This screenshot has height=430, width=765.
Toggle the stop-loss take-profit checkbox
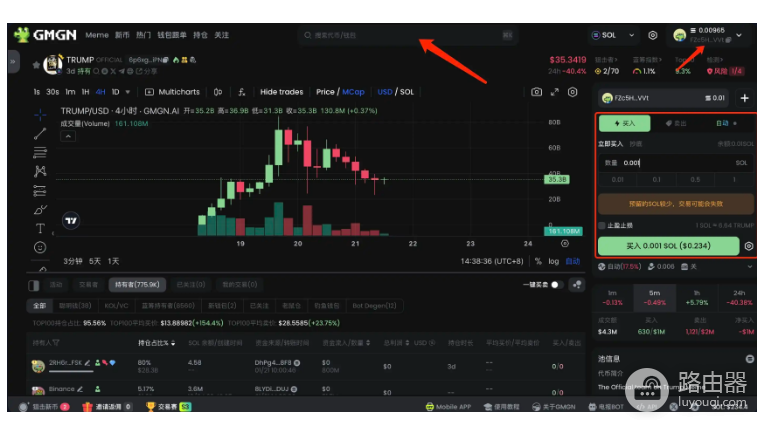click(602, 225)
